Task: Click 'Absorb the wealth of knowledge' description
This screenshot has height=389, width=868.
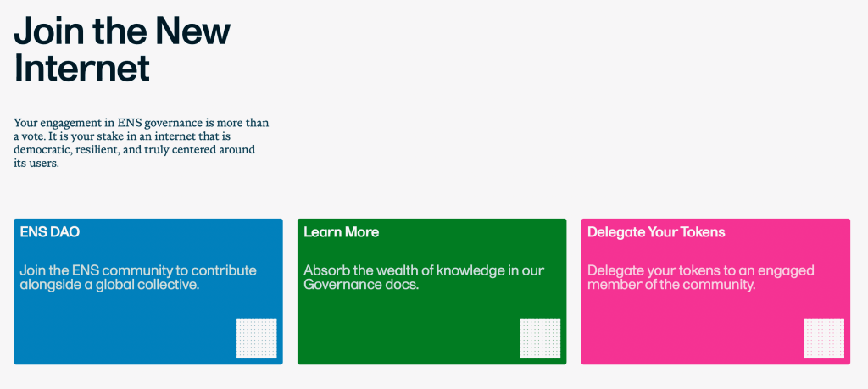Action: [x=424, y=270]
